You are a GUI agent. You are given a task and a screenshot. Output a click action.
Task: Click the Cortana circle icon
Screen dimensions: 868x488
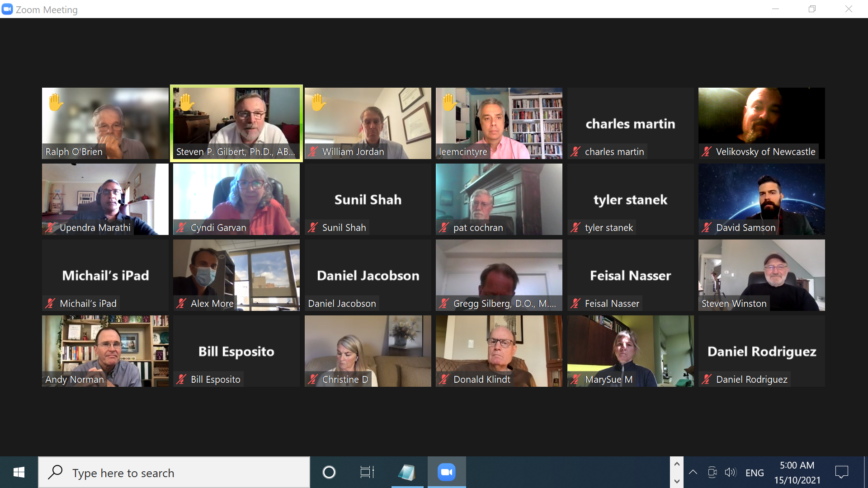point(329,473)
